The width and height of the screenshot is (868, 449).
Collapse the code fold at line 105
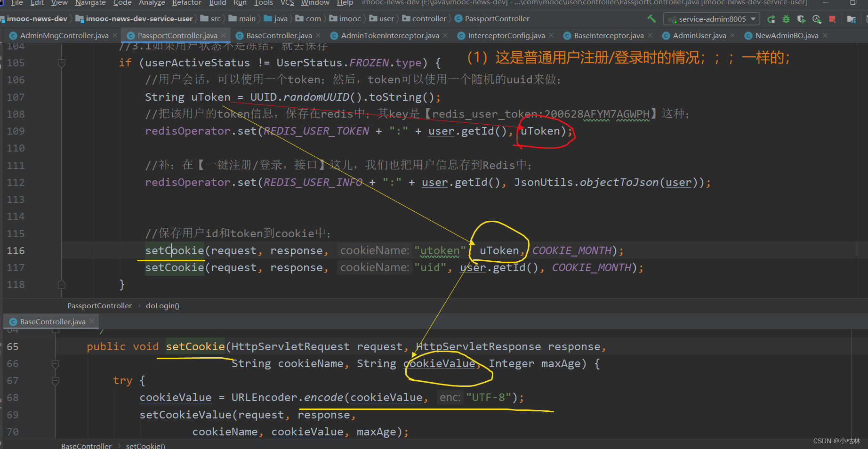(x=61, y=63)
